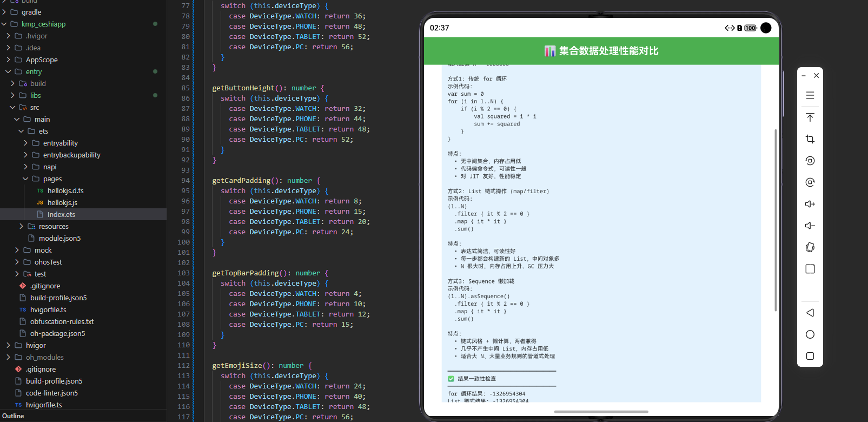Open hellokjs.d.ts file
This screenshot has height=422, width=868.
tap(83, 190)
